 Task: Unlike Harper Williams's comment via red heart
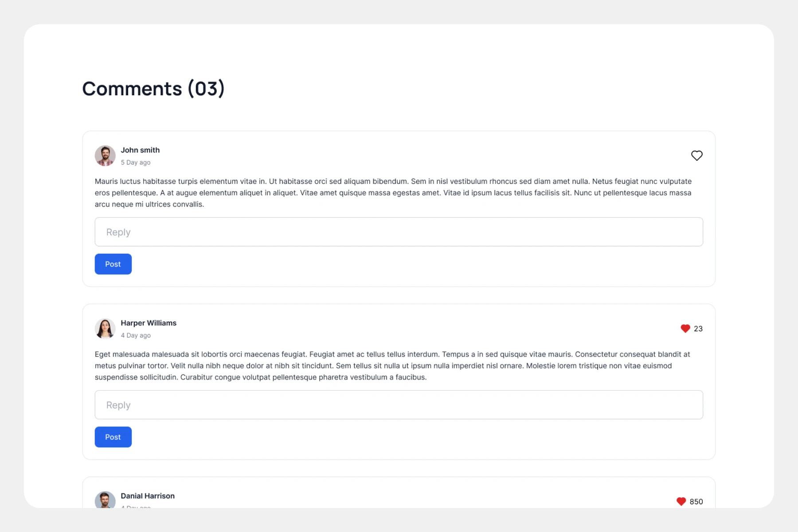(x=685, y=329)
